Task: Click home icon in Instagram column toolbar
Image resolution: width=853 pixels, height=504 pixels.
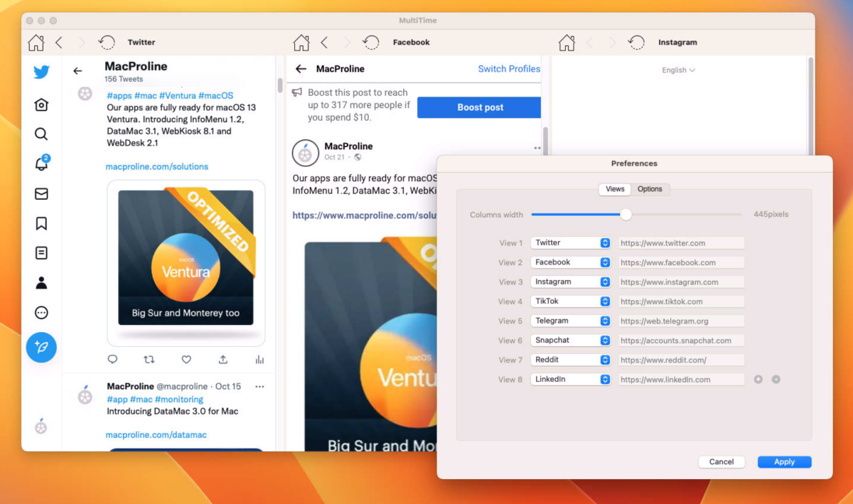Action: tap(567, 43)
